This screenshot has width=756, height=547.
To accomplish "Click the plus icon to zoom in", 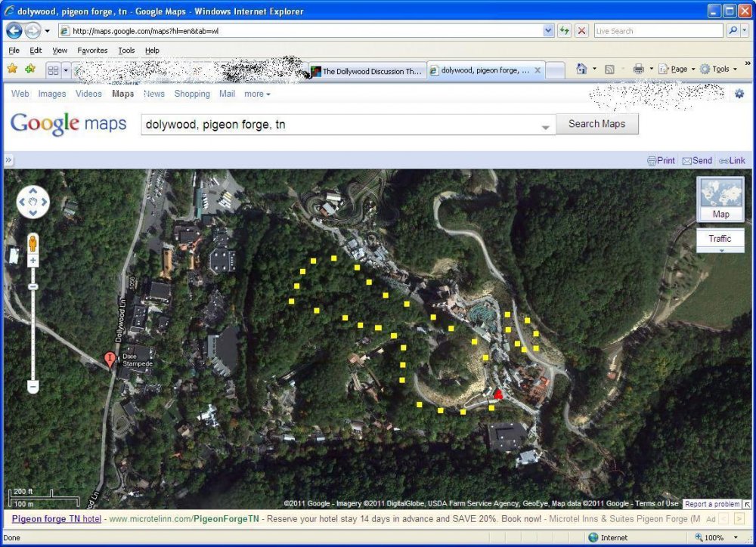I will coord(32,260).
